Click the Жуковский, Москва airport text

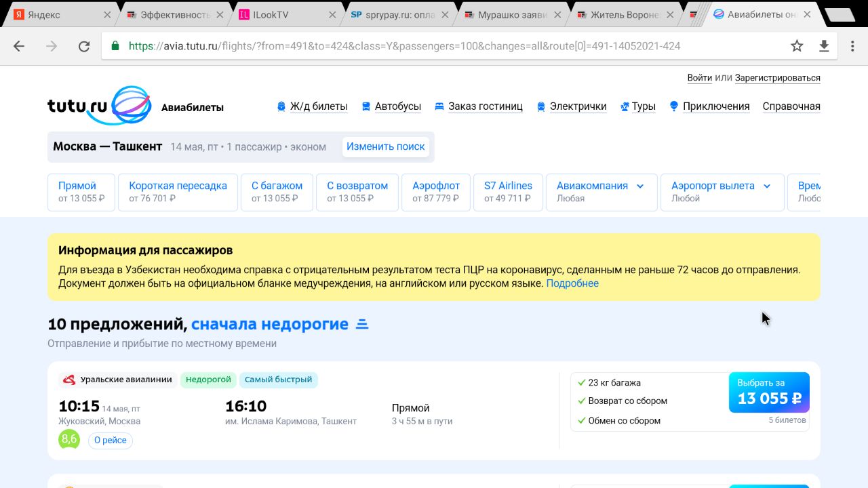[x=100, y=422]
